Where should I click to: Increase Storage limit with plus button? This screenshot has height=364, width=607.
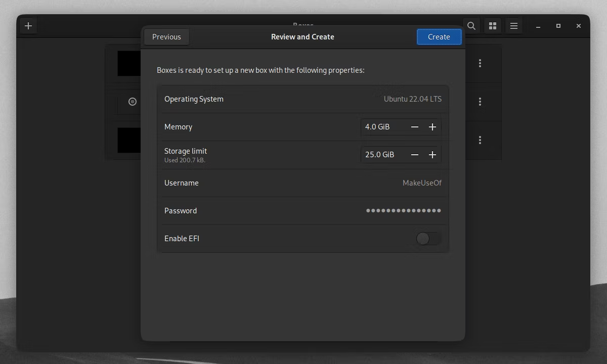click(432, 155)
